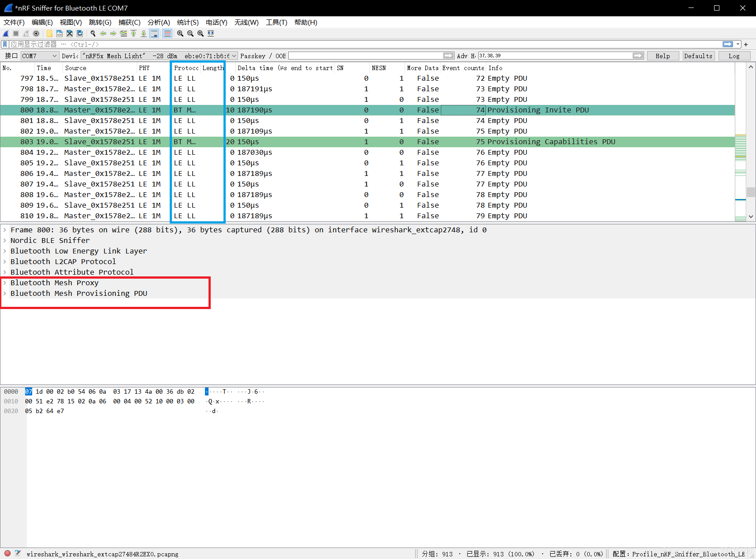
Task: Reset text size to normal
Action: [201, 34]
